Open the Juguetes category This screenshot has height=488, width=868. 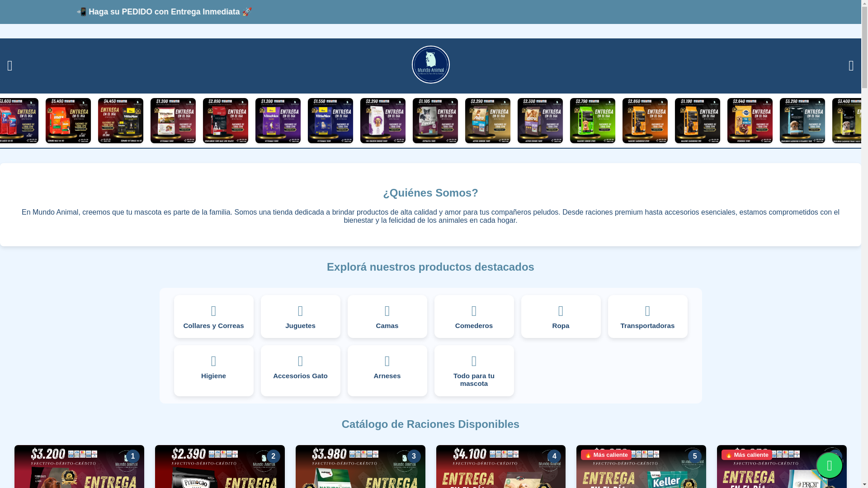click(x=300, y=316)
